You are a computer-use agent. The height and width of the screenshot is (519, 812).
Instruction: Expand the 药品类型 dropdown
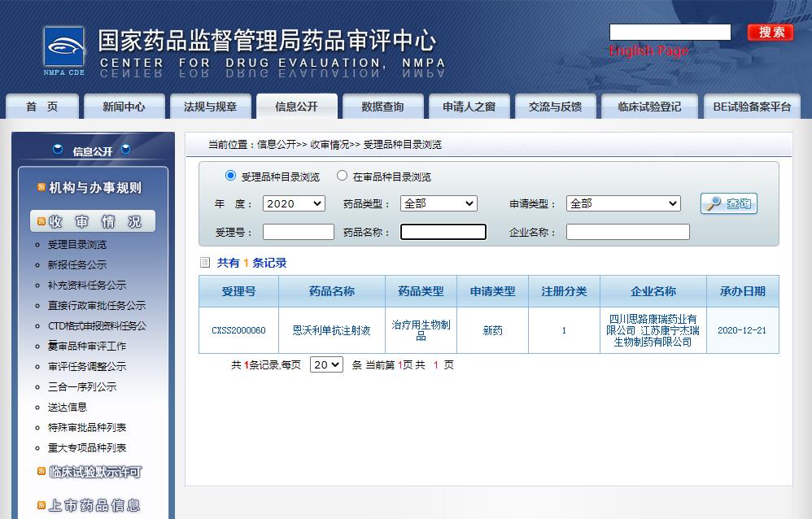[x=439, y=203]
